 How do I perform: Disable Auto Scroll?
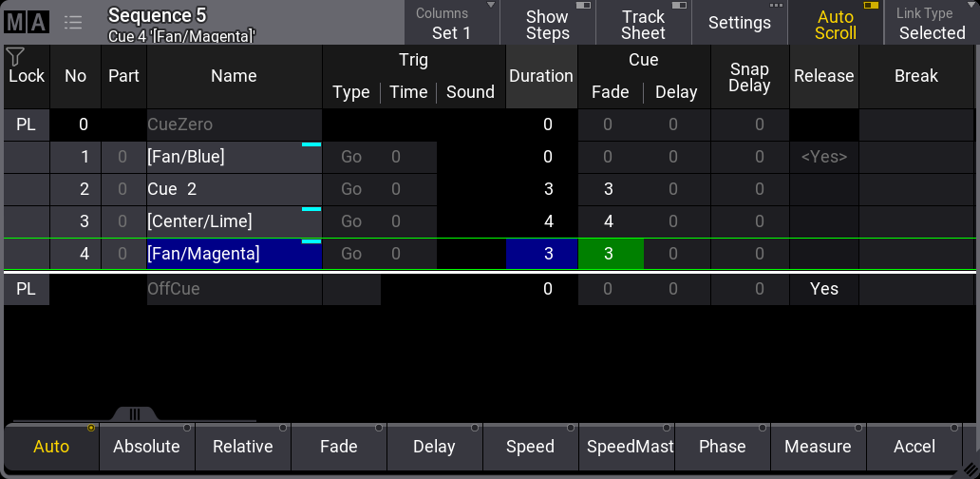coord(835,24)
